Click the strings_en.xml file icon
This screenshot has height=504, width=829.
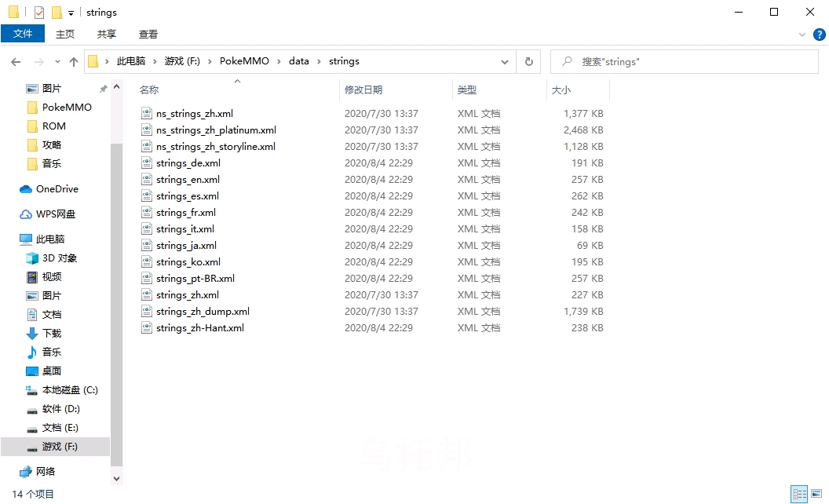147,179
